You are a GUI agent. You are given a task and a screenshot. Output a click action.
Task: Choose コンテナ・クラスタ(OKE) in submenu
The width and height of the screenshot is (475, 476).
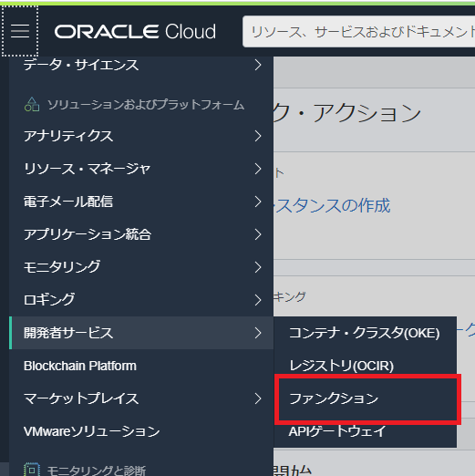click(x=365, y=333)
